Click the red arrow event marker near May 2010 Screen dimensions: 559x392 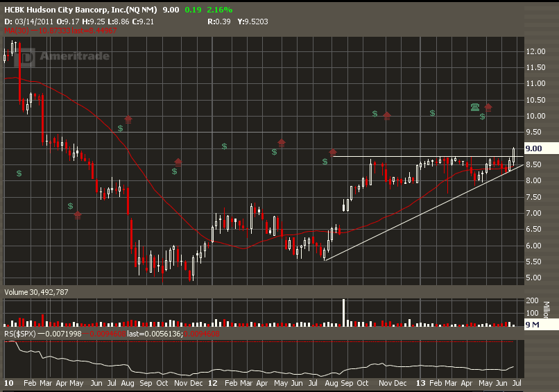tap(78, 215)
